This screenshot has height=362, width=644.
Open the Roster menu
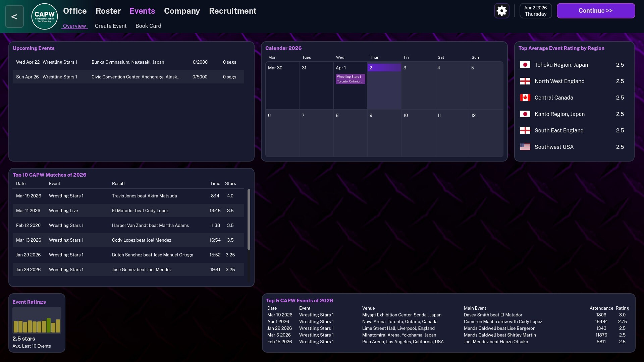(108, 11)
